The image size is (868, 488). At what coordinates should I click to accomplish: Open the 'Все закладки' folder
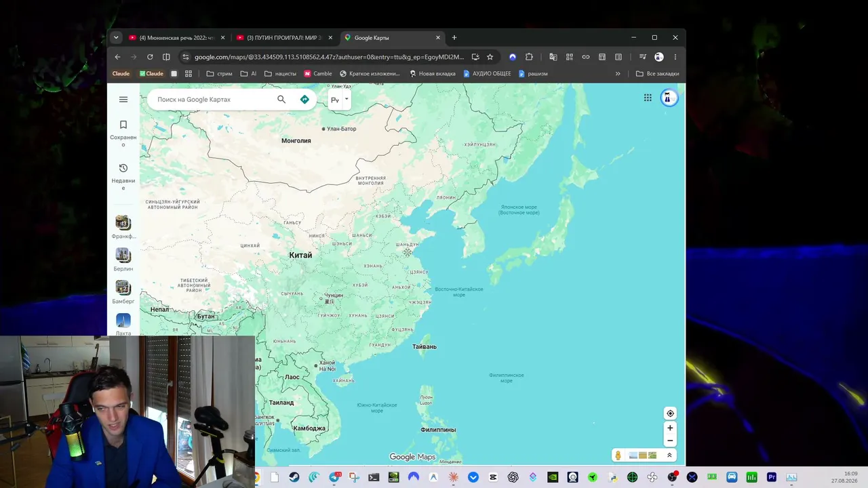657,74
